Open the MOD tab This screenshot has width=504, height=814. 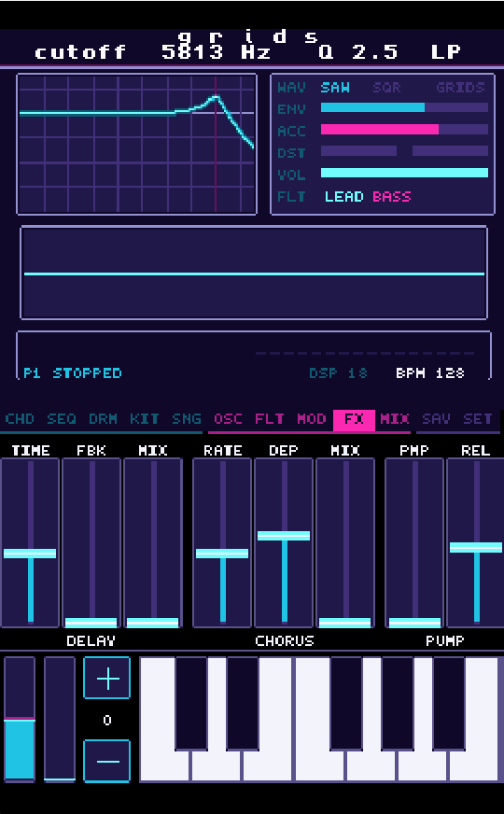[x=312, y=419]
